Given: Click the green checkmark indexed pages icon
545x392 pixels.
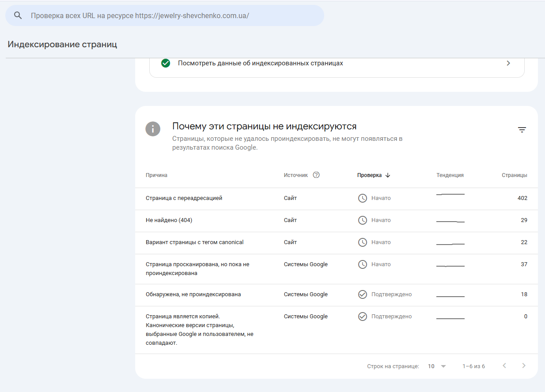Looking at the screenshot, I should tap(166, 63).
